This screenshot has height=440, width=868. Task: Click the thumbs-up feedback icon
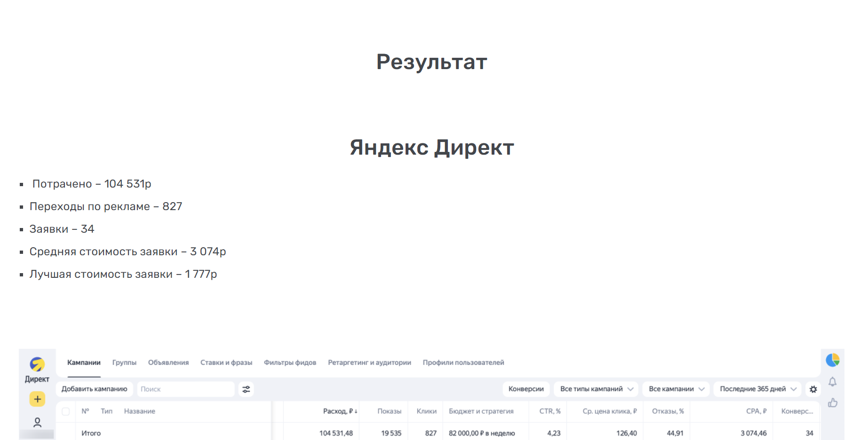coord(833,402)
